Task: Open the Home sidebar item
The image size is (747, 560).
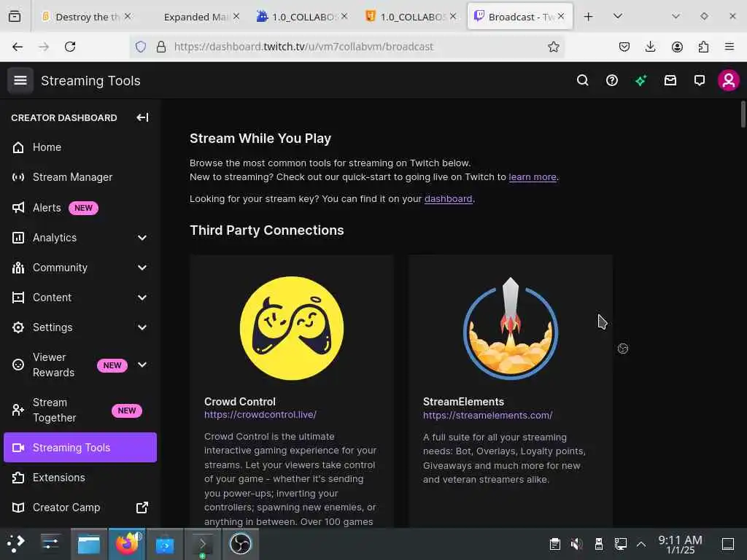Action: point(80,147)
